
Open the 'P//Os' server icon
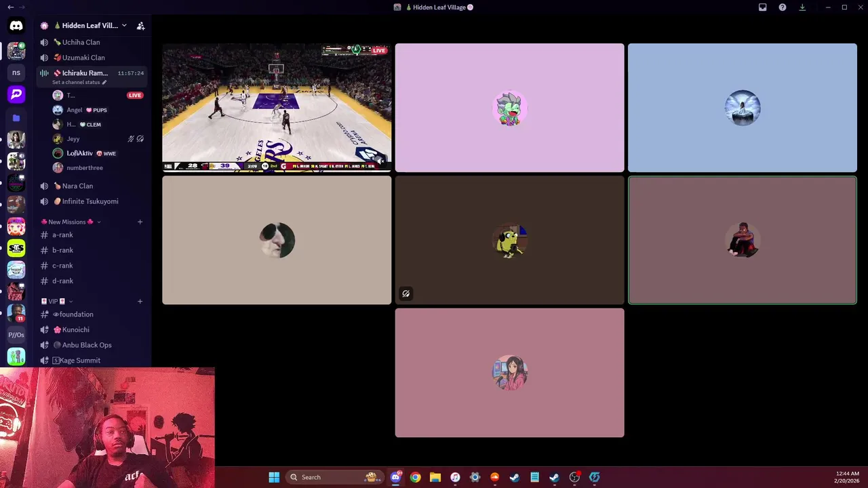coord(16,335)
